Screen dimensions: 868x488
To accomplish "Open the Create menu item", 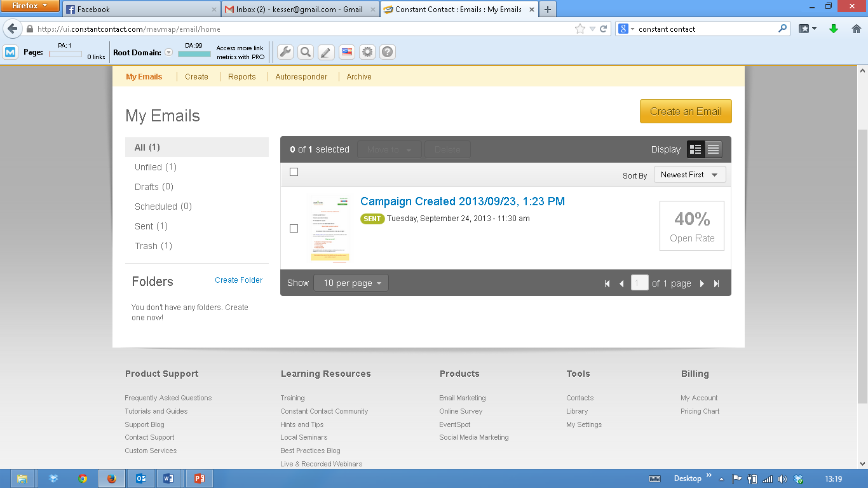I will pyautogui.click(x=196, y=76).
